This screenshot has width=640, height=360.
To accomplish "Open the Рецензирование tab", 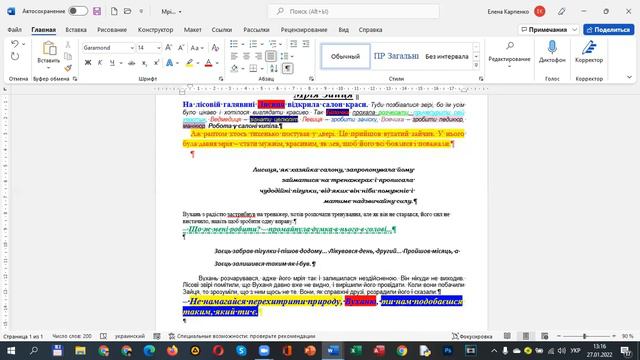I will [304, 30].
